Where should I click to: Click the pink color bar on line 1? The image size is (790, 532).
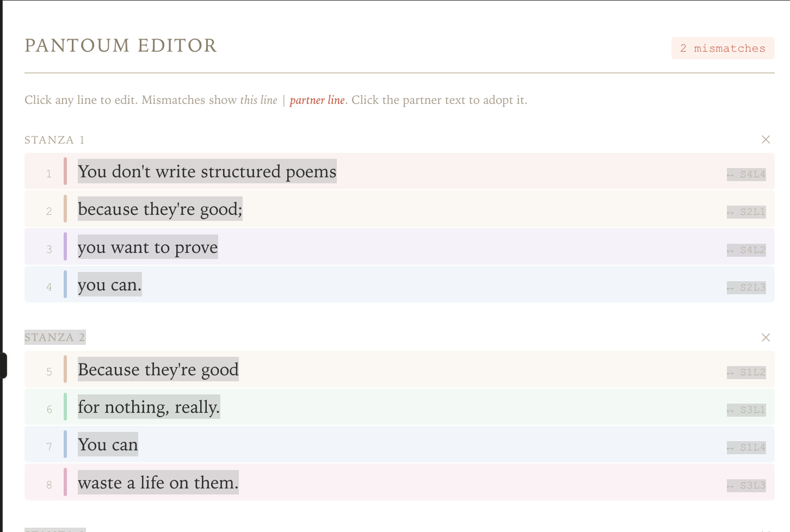click(x=65, y=171)
